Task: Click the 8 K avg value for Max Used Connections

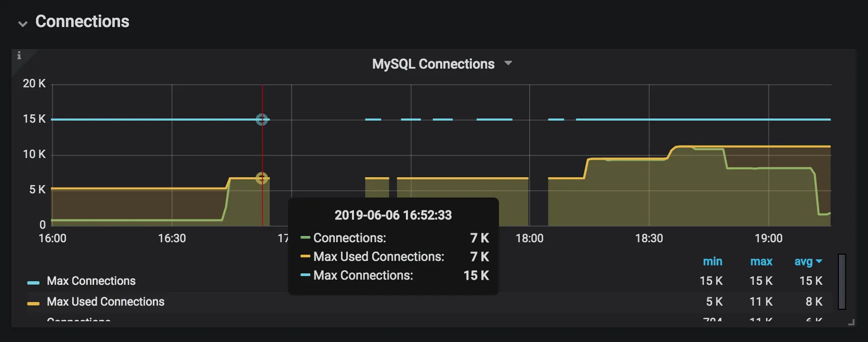Action: point(814,301)
